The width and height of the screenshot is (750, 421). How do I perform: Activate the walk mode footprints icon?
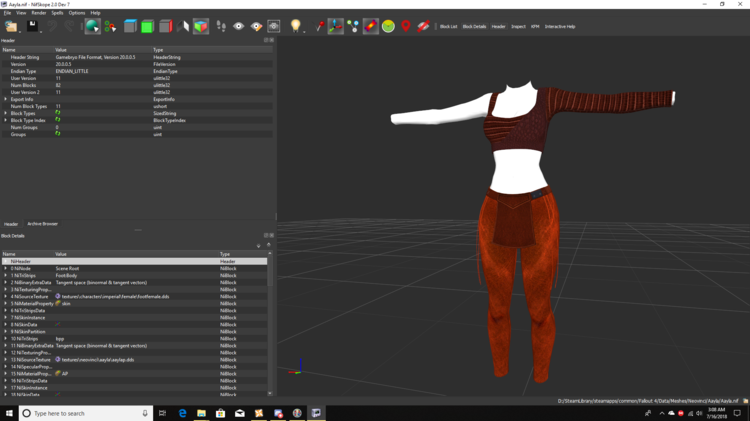(221, 26)
